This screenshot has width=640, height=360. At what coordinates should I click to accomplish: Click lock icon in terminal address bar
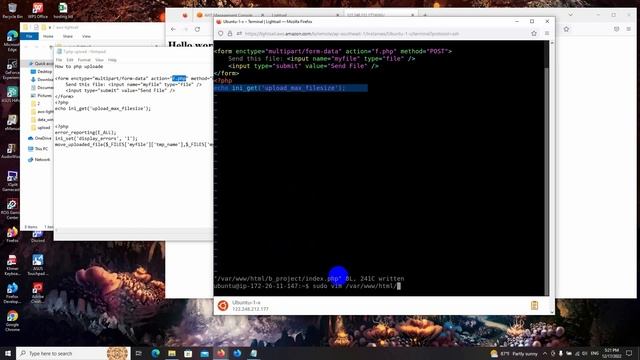click(x=230, y=33)
